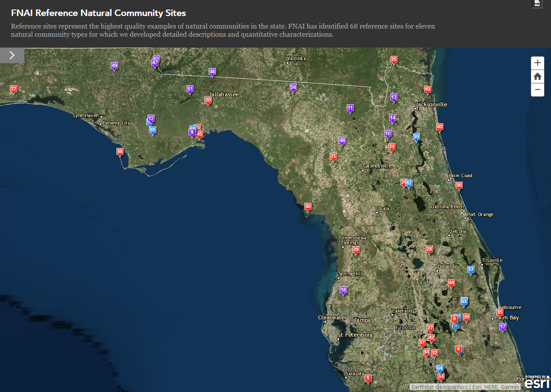Viewport: 551px width, 392px height.
Task: Select blue marker 63 northwest of Melbourne
Action: point(463,301)
